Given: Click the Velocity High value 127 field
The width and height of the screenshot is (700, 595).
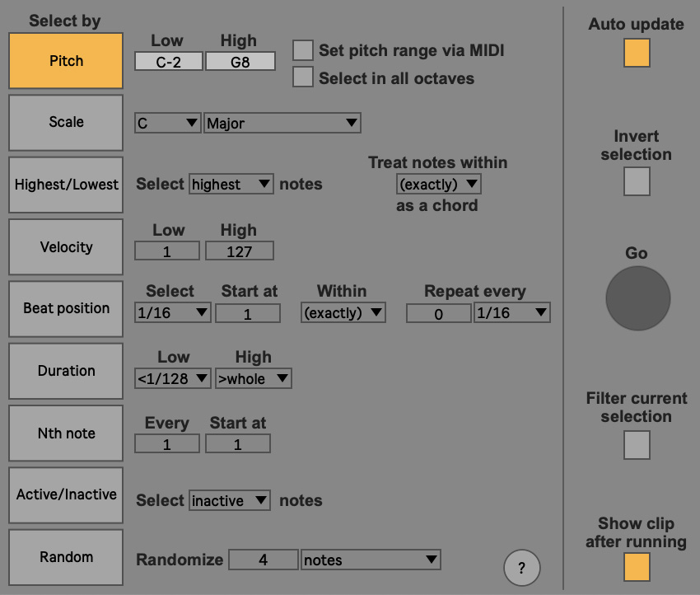Looking at the screenshot, I should [239, 251].
